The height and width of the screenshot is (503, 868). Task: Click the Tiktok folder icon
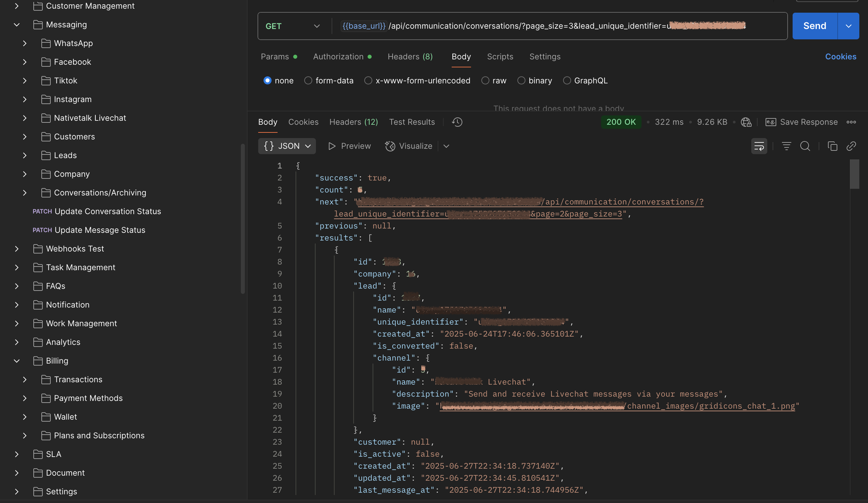click(x=46, y=81)
